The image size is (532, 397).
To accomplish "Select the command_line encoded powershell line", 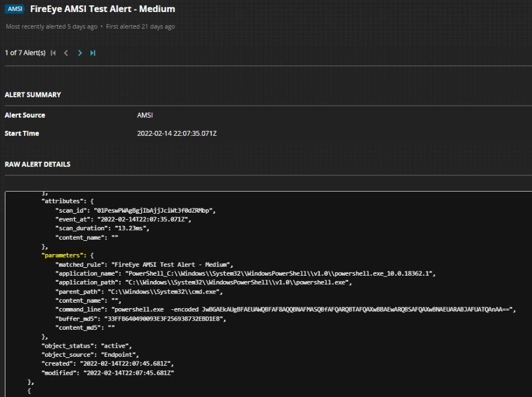I will coord(286,309).
